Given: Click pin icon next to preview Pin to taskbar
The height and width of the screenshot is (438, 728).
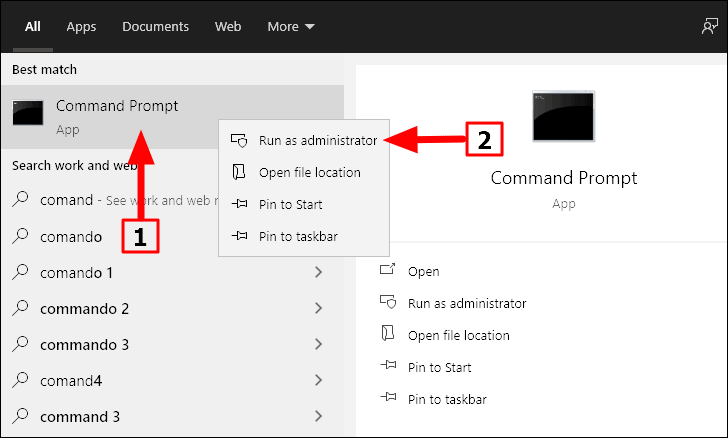Looking at the screenshot, I should 388,397.
